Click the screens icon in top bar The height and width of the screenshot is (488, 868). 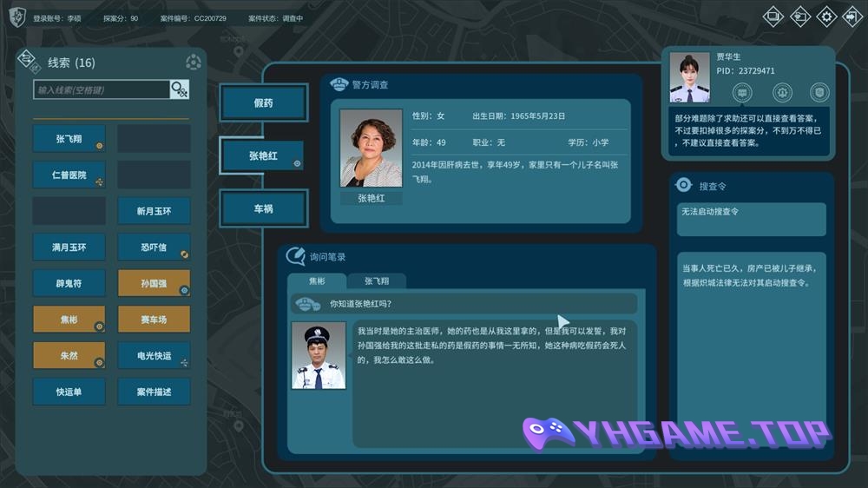click(x=773, y=16)
